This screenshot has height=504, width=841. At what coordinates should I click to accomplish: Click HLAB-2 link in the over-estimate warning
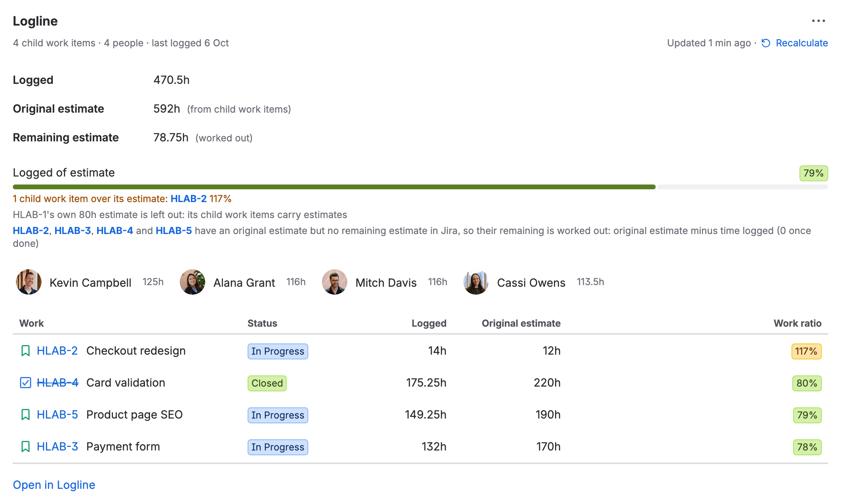click(188, 198)
